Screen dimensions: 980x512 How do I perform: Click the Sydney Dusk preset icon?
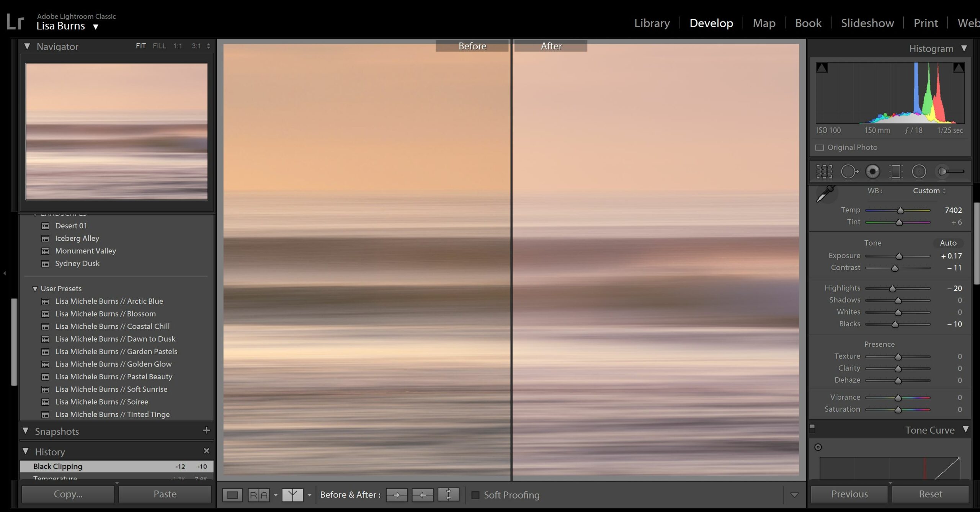(45, 264)
